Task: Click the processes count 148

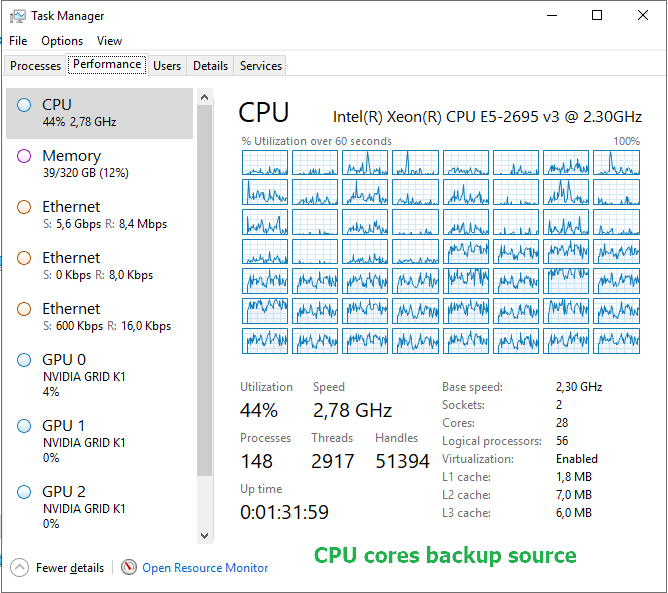Action: coord(256,461)
